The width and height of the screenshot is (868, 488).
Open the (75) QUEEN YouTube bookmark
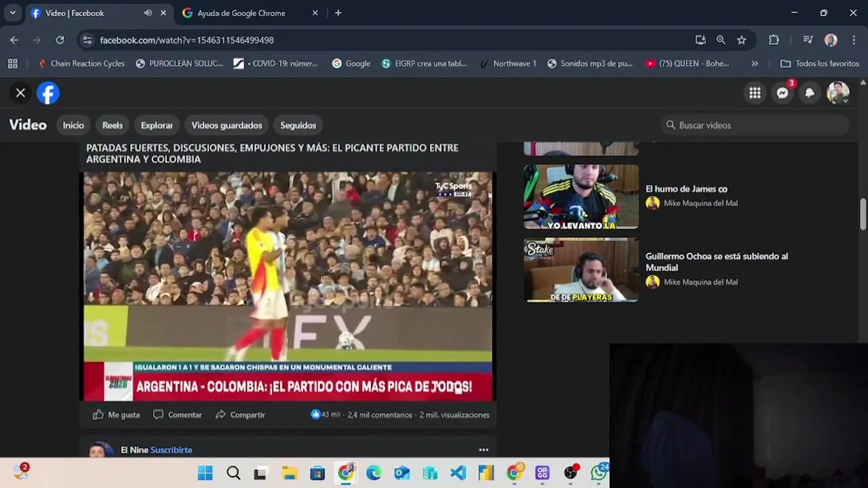(687, 63)
